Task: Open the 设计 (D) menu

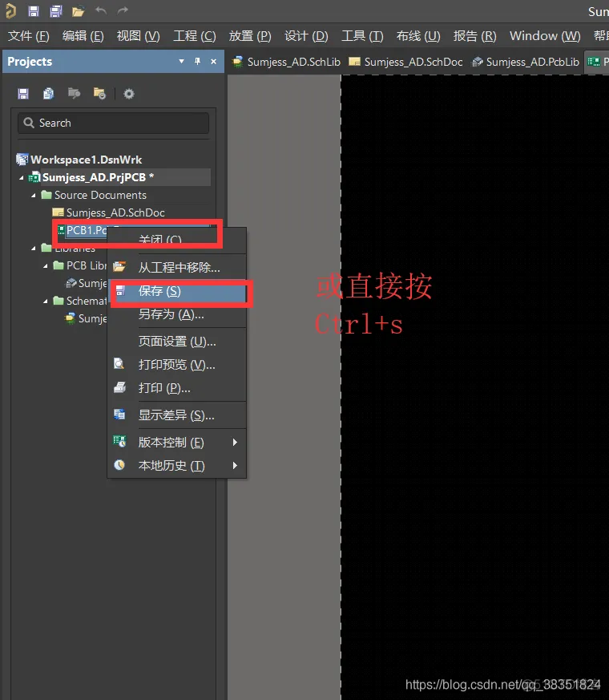Action: pos(306,36)
